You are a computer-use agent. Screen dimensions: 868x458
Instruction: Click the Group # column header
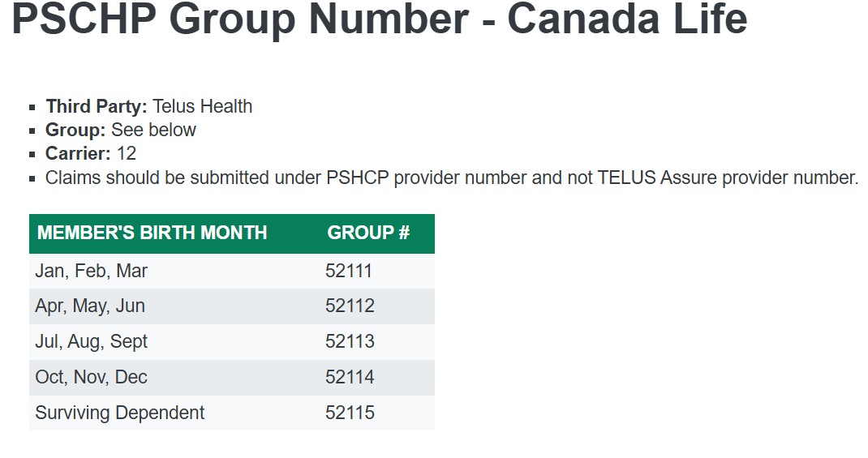click(x=368, y=233)
